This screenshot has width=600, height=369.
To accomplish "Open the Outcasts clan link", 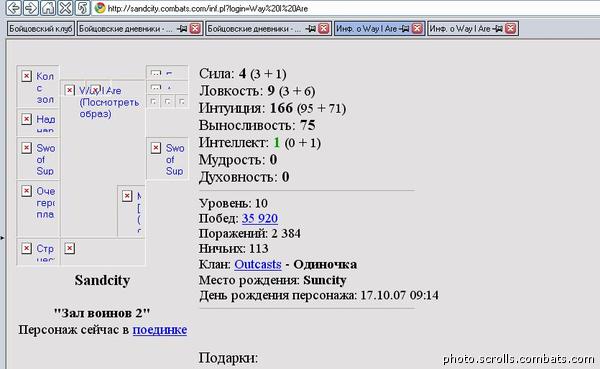I will point(258,264).
